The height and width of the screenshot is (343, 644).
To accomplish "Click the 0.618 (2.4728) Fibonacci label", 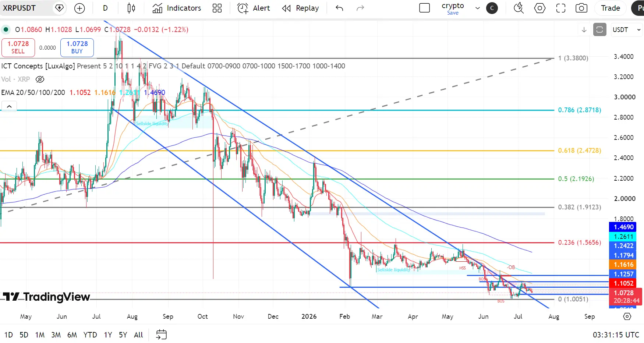I will [x=580, y=151].
